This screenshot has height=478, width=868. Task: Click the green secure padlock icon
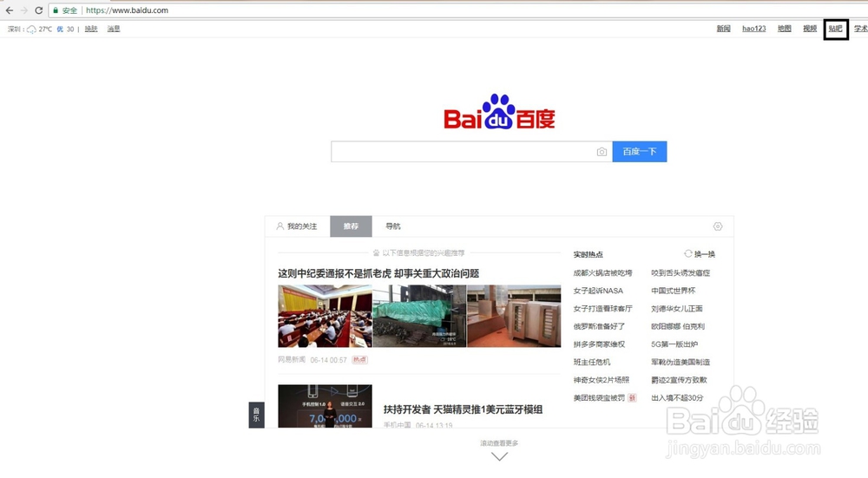coord(56,10)
